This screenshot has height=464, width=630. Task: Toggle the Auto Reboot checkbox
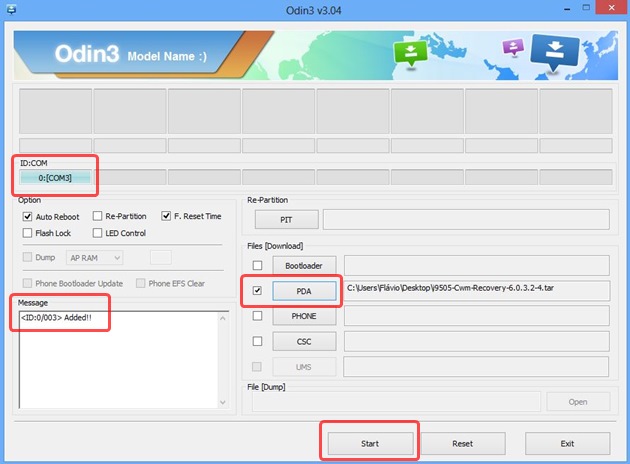pyautogui.click(x=27, y=217)
